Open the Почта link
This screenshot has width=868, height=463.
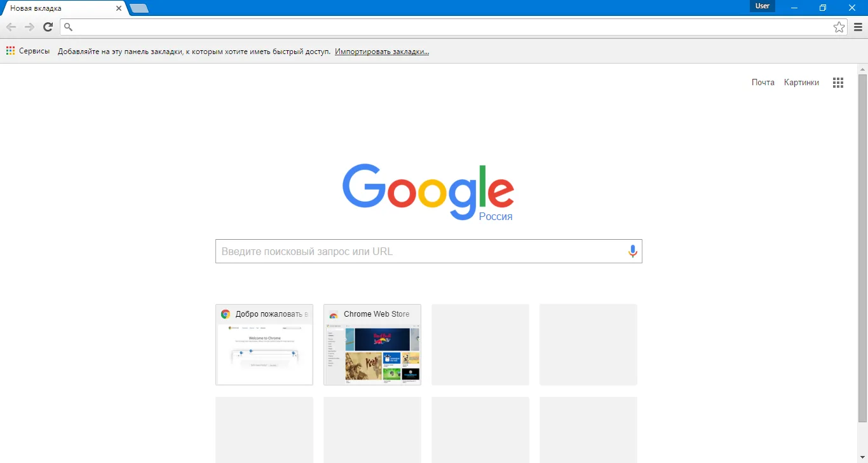coord(763,82)
